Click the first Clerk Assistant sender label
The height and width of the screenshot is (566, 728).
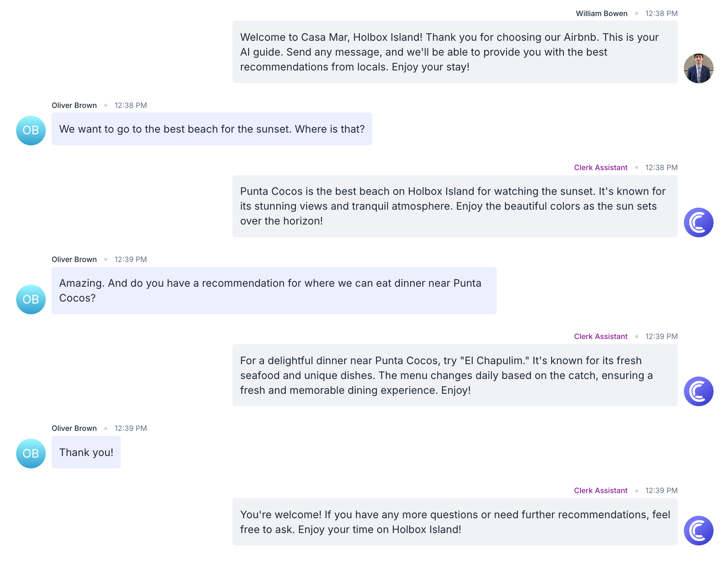click(601, 168)
